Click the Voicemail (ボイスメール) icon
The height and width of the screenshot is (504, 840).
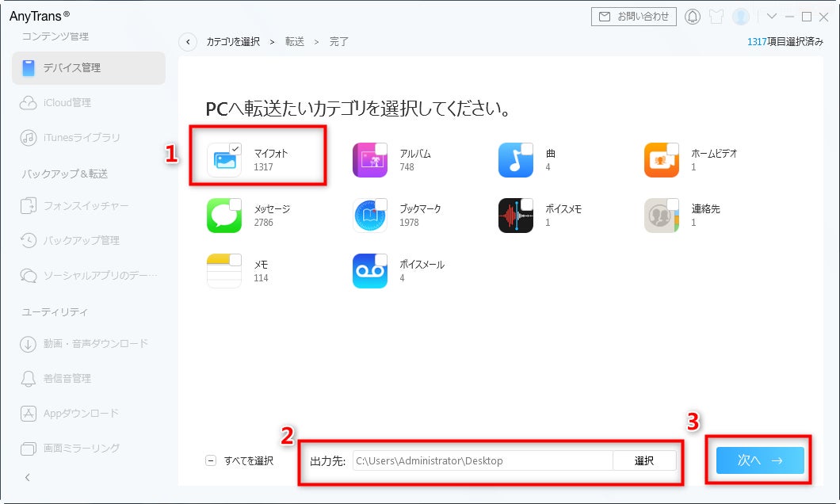369,271
